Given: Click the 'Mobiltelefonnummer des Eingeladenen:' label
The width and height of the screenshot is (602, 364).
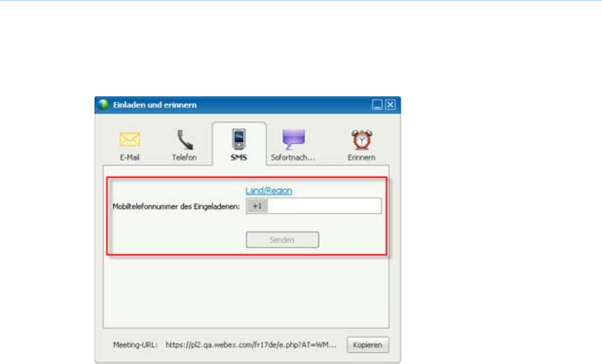Looking at the screenshot, I should [176, 206].
